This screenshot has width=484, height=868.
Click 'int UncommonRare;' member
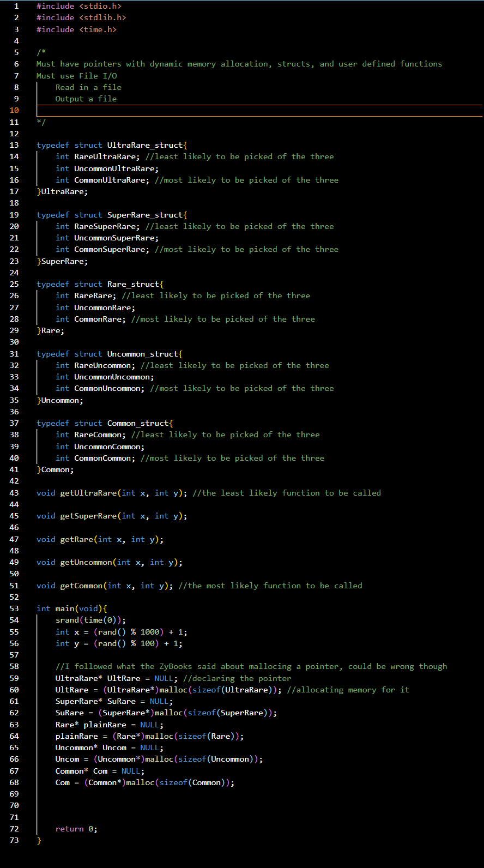click(x=95, y=308)
